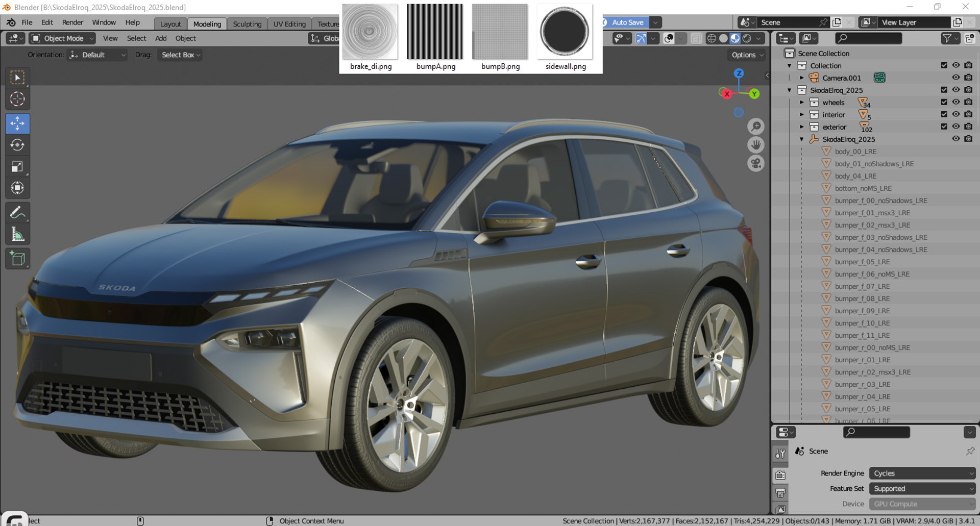This screenshot has width=980, height=526.
Task: Expand the wheels collection
Action: coord(802,103)
